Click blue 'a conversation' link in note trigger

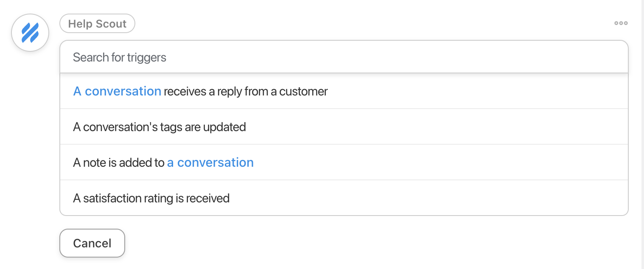210,163
